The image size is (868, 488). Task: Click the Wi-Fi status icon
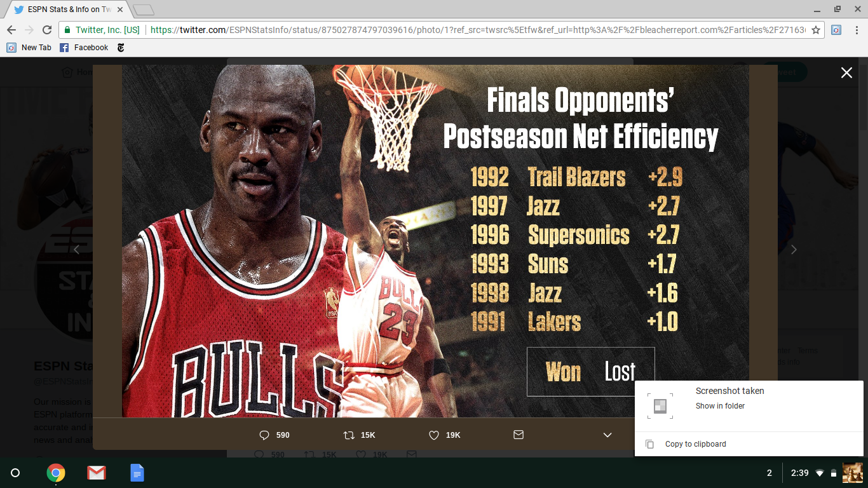coord(820,473)
